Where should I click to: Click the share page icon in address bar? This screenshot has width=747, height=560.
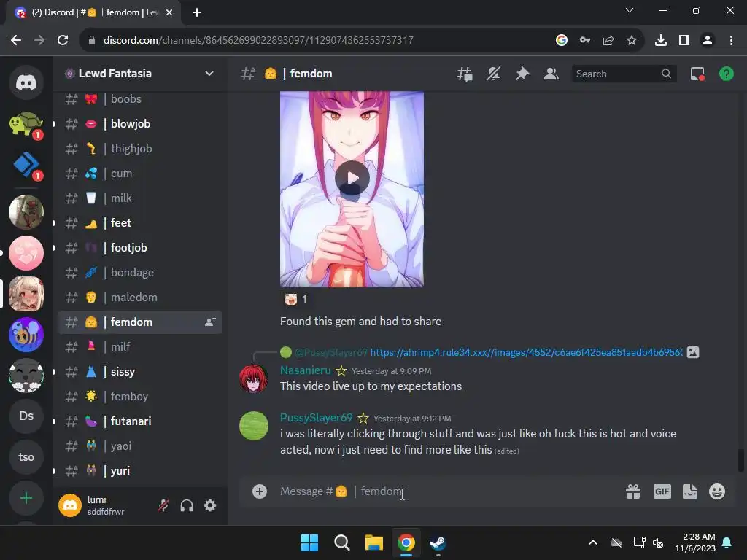[608, 40]
